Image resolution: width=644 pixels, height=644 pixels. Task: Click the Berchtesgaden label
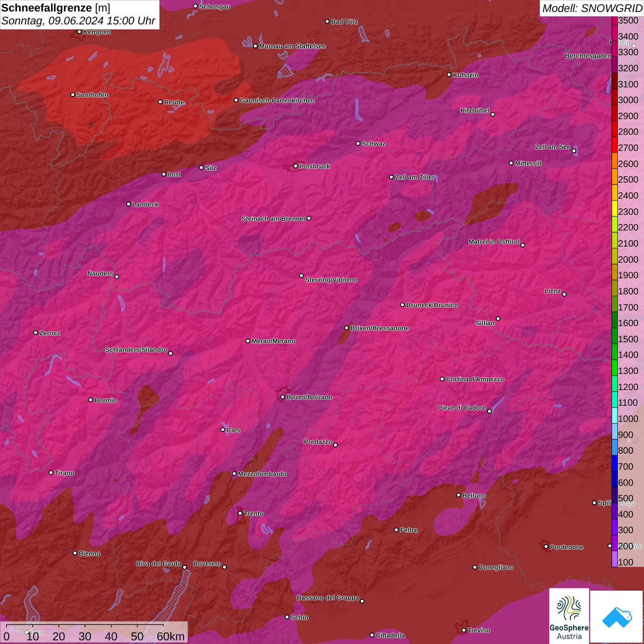[588, 56]
